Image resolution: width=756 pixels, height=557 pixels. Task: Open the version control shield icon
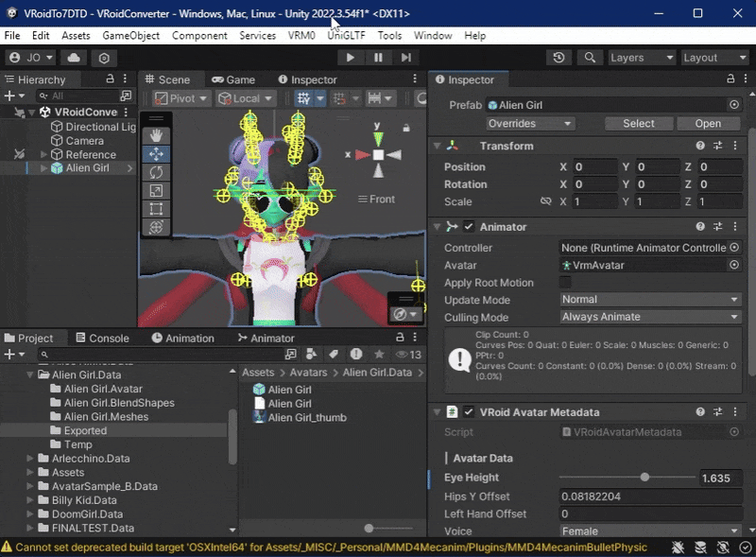pyautogui.click(x=104, y=59)
